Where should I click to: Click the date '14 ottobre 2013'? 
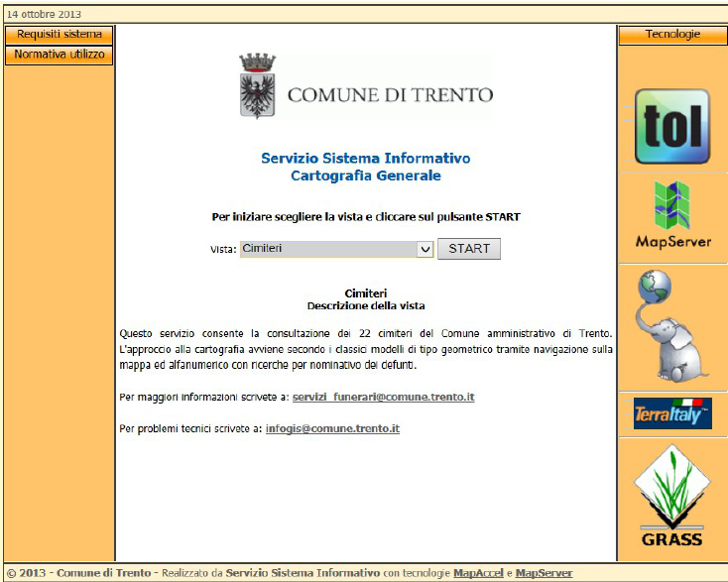tap(44, 15)
